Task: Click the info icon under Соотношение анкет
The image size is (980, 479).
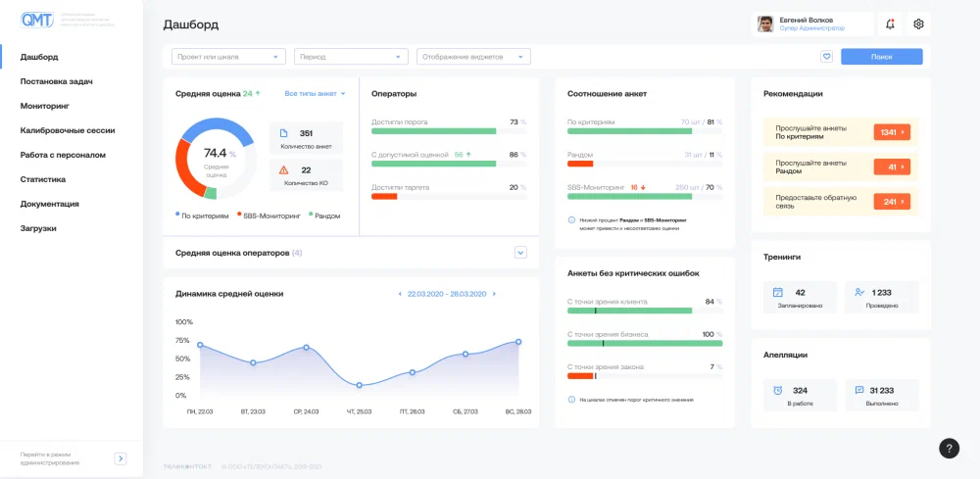Action: point(571,220)
